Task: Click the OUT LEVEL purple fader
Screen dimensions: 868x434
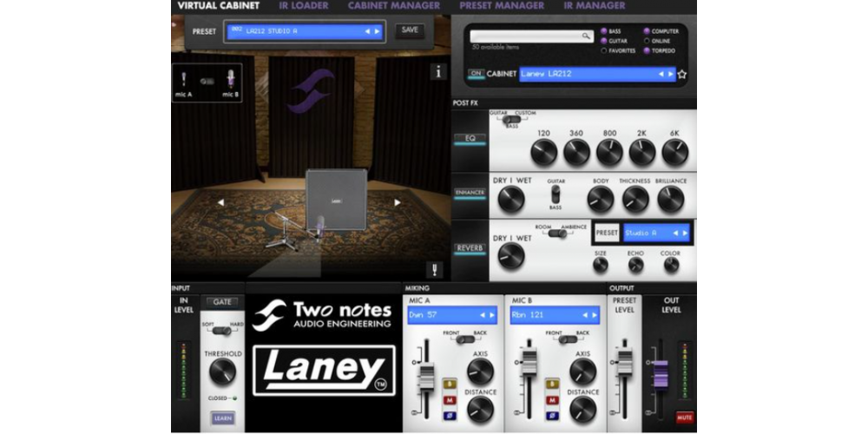Action: [661, 374]
